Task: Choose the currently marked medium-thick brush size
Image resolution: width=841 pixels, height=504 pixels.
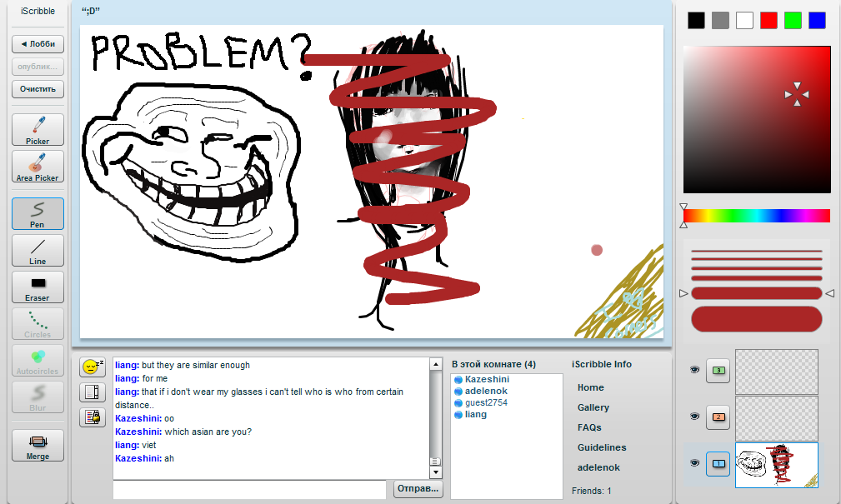Action: click(757, 293)
